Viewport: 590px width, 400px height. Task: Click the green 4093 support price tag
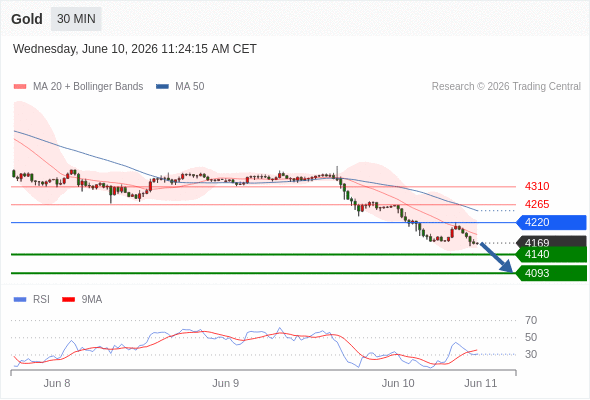[551, 273]
